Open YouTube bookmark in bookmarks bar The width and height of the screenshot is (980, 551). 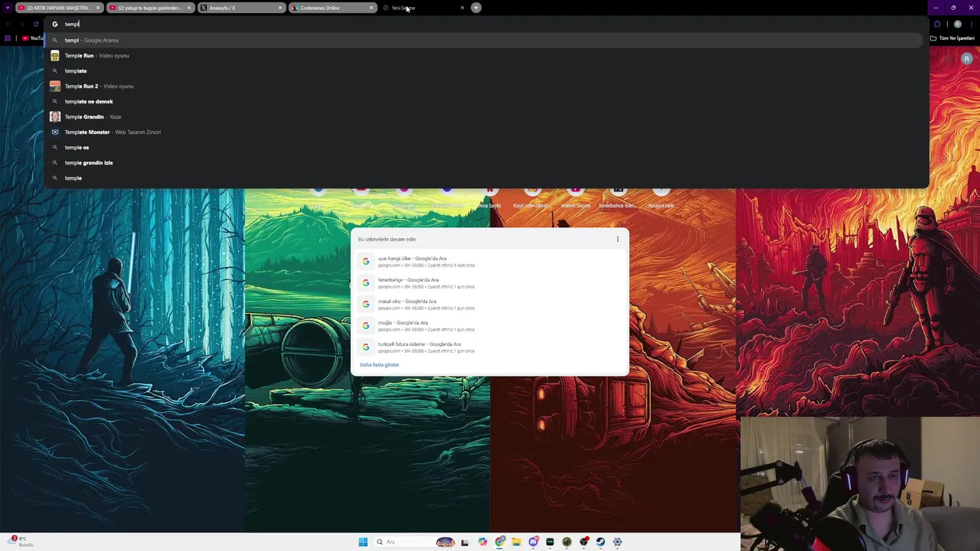click(x=32, y=37)
